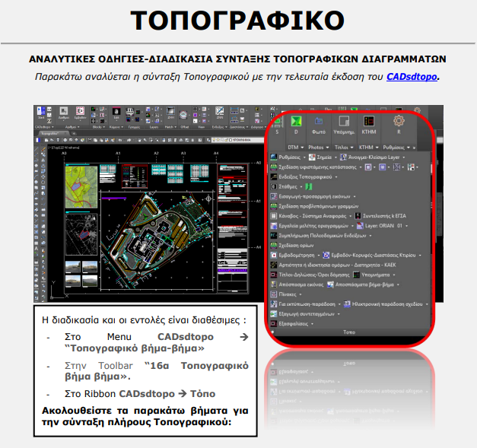Click the ΤΟΠΟΓΡΑΦΙΚΟ page heading
Viewport: 477px width, 448px height.
tap(237, 20)
